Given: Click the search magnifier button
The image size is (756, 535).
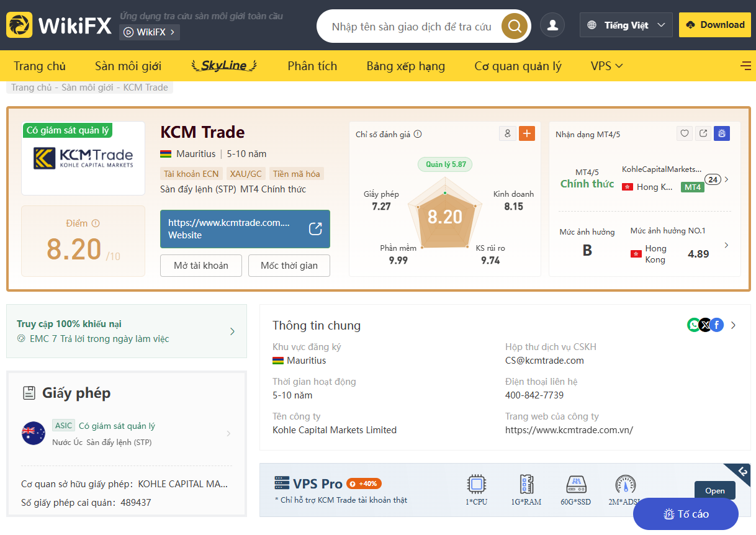Looking at the screenshot, I should click(x=514, y=26).
